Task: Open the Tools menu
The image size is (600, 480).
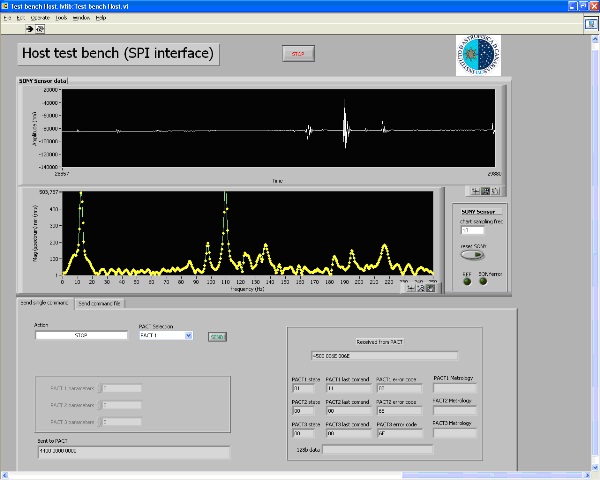Action: 62,18
